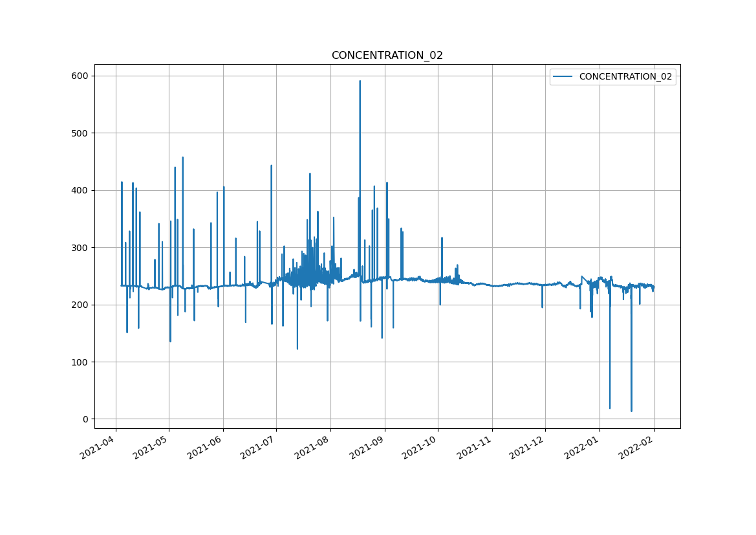Click the 2021-09 x-axis date label
Image resolution: width=756 pixels, height=535 pixels.
tap(368, 446)
